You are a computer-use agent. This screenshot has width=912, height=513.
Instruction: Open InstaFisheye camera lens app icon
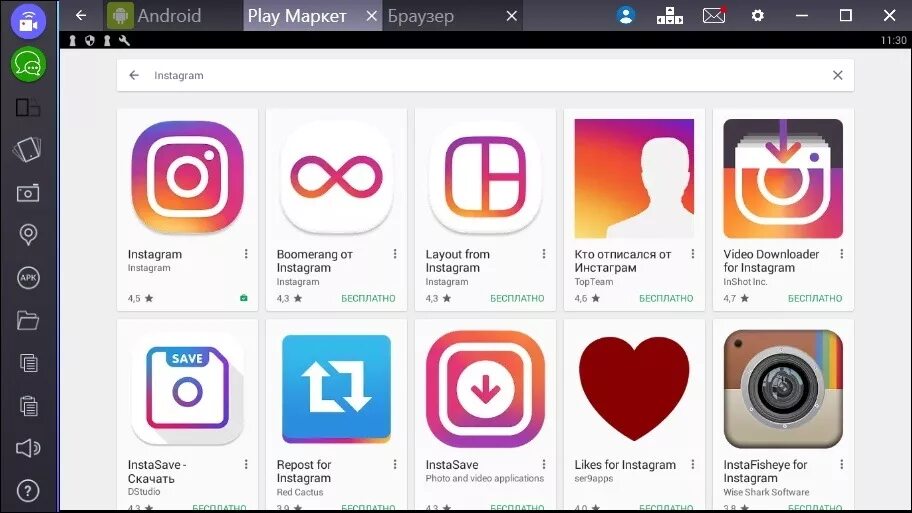point(783,389)
